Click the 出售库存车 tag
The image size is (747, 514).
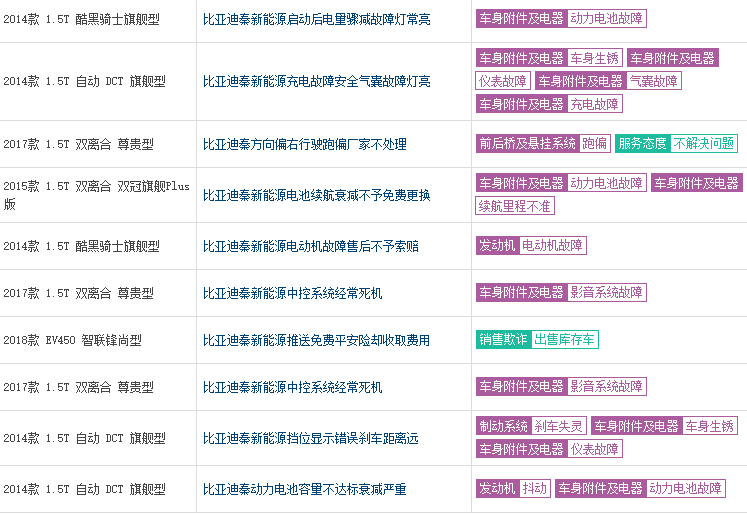pyautogui.click(x=565, y=340)
